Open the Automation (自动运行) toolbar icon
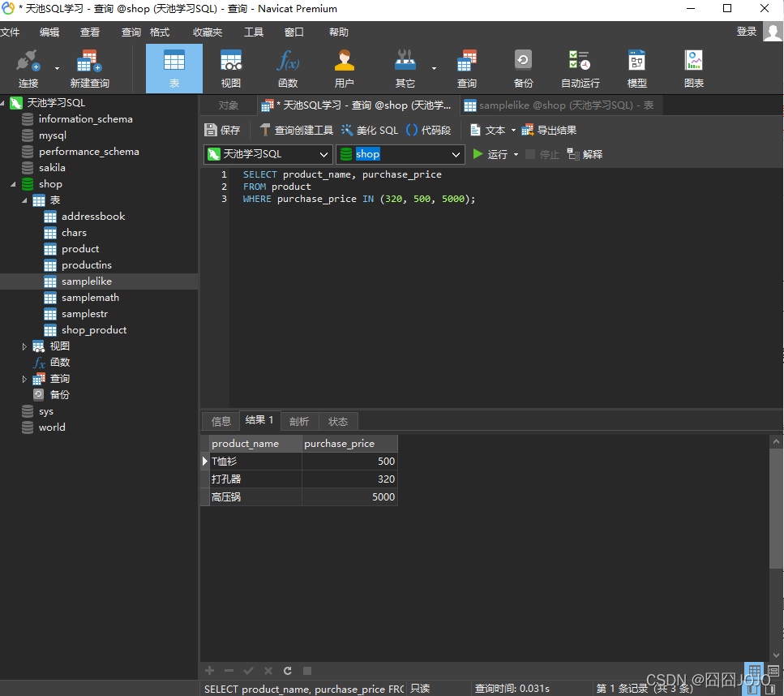The width and height of the screenshot is (784, 696). pos(580,69)
